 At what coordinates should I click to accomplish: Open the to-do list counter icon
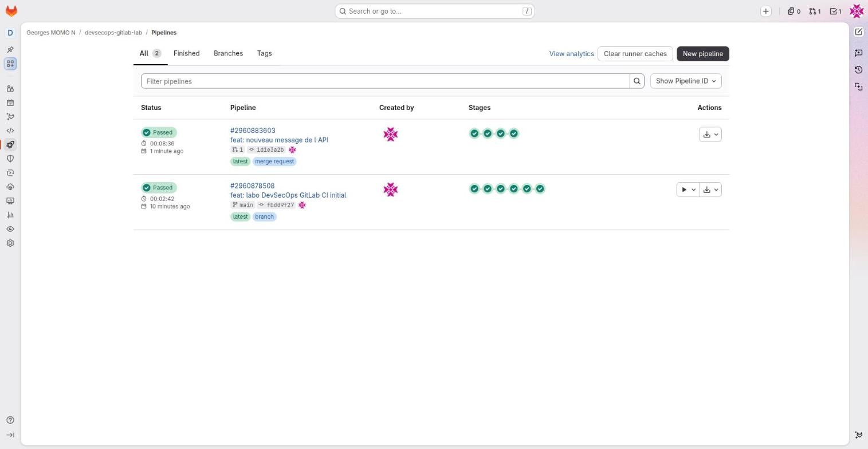(x=836, y=11)
